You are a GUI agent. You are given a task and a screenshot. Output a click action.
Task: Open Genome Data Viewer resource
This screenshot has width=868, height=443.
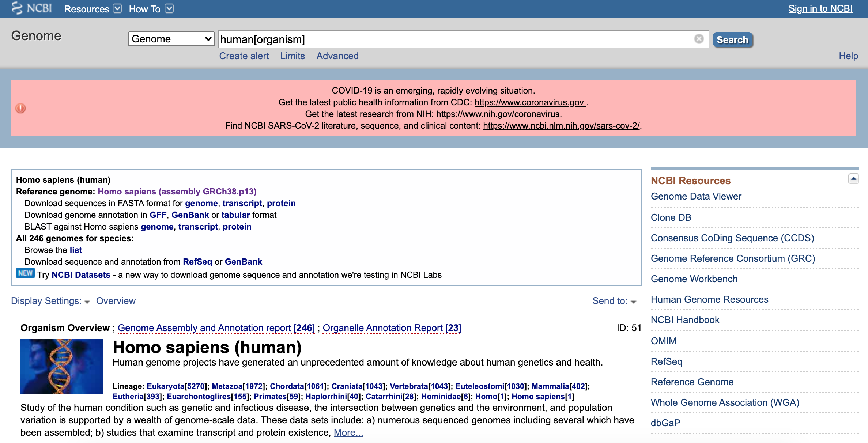pos(696,196)
